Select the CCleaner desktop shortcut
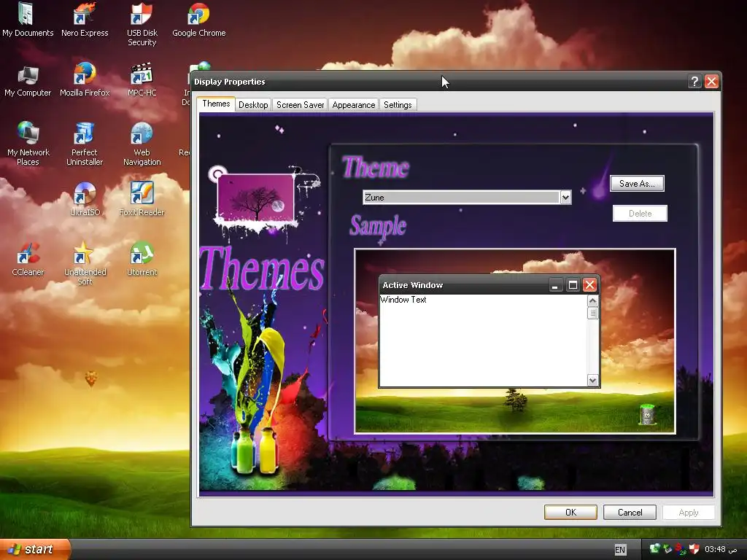This screenshot has width=747, height=560. (28, 259)
